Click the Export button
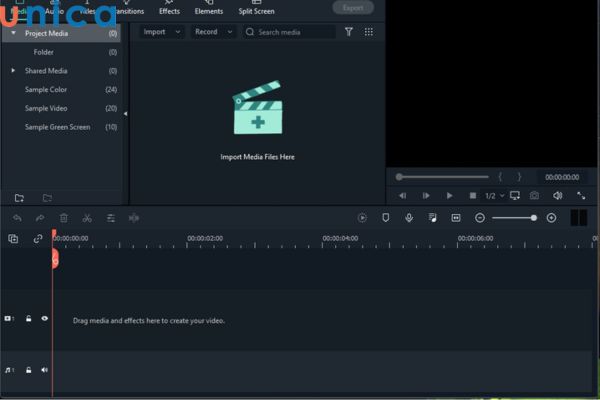The width and height of the screenshot is (600, 400). coord(353,8)
